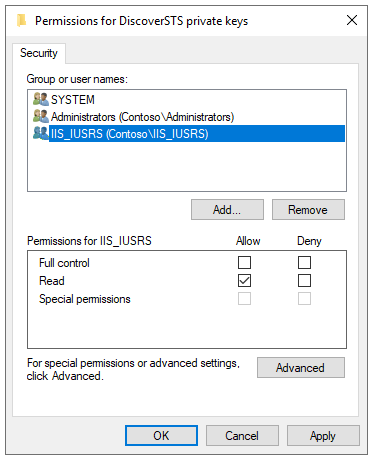Select the IIS_IUSRS (Contoso\IIS_IUSRS) entry

click(x=197, y=134)
